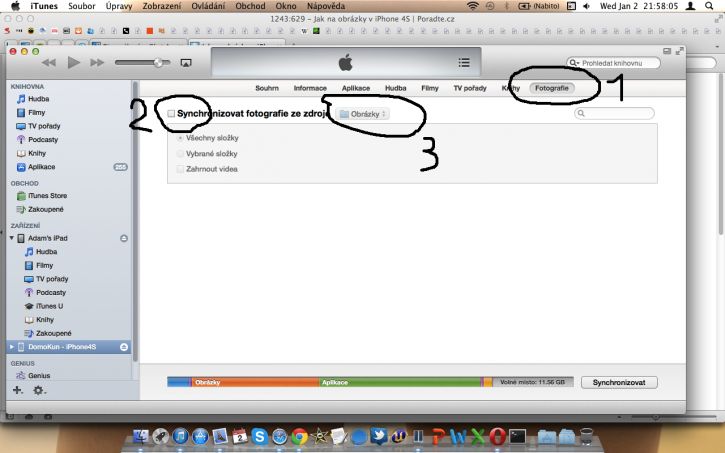Open the Úpravy menu
Image resolution: width=725 pixels, height=453 pixels.
[119, 6]
